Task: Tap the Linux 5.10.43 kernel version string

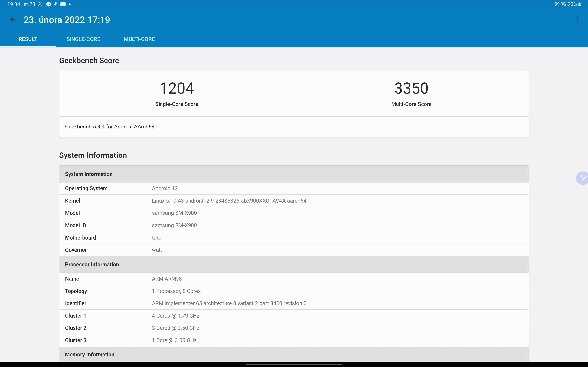Action: tap(229, 201)
